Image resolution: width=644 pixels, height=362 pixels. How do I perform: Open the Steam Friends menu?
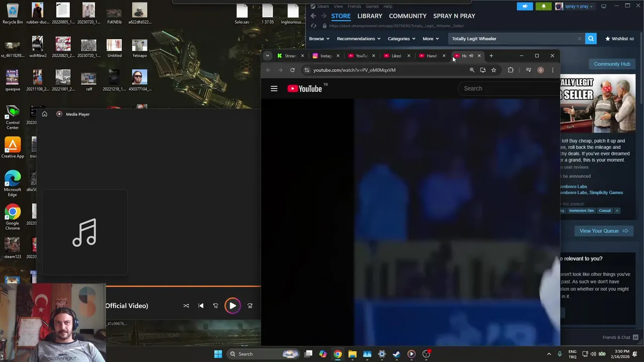(x=354, y=7)
